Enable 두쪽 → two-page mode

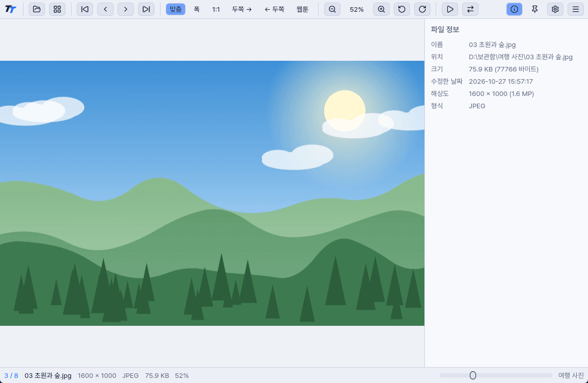pos(242,9)
